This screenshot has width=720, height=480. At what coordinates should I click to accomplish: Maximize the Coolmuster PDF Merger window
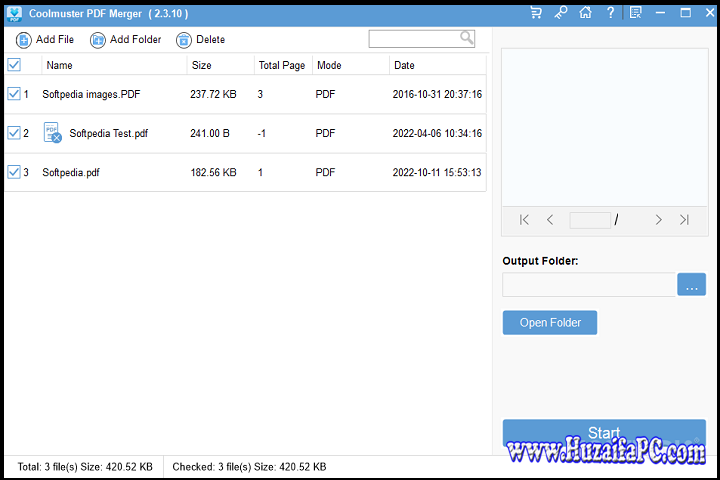pyautogui.click(x=686, y=12)
